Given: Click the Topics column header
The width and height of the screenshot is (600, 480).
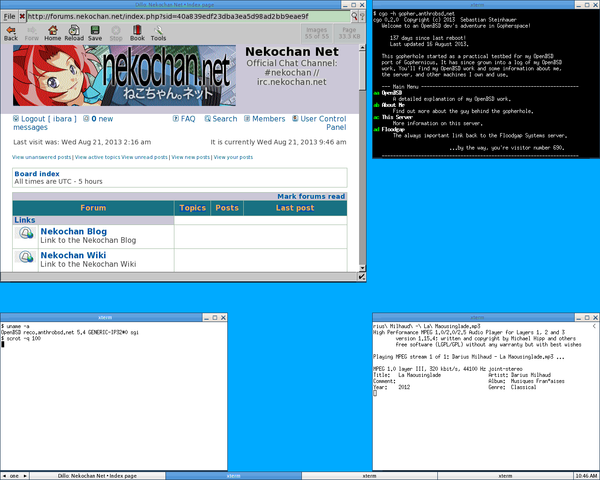Looking at the screenshot, I should pyautogui.click(x=192, y=208).
